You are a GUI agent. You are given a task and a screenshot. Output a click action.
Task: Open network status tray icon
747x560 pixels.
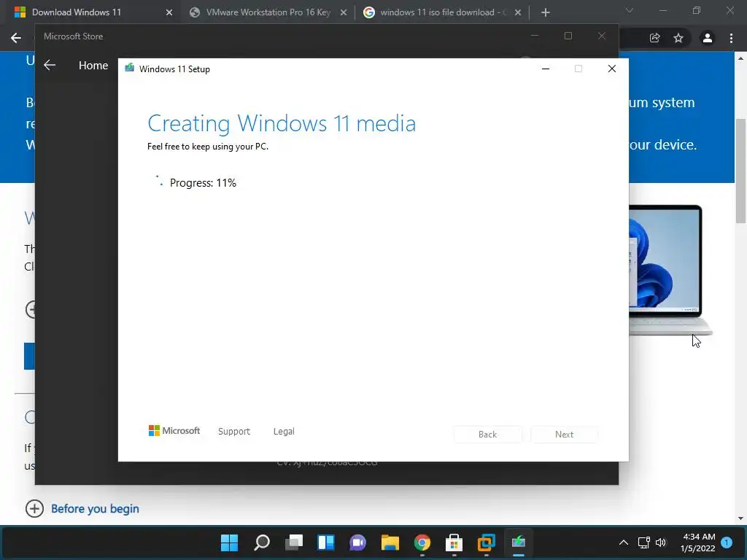(643, 542)
